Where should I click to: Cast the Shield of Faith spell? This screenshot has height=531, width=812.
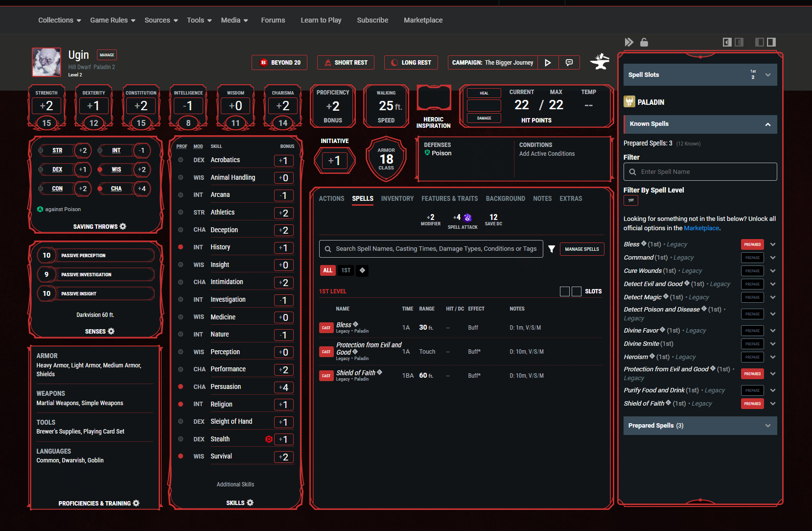326,376
